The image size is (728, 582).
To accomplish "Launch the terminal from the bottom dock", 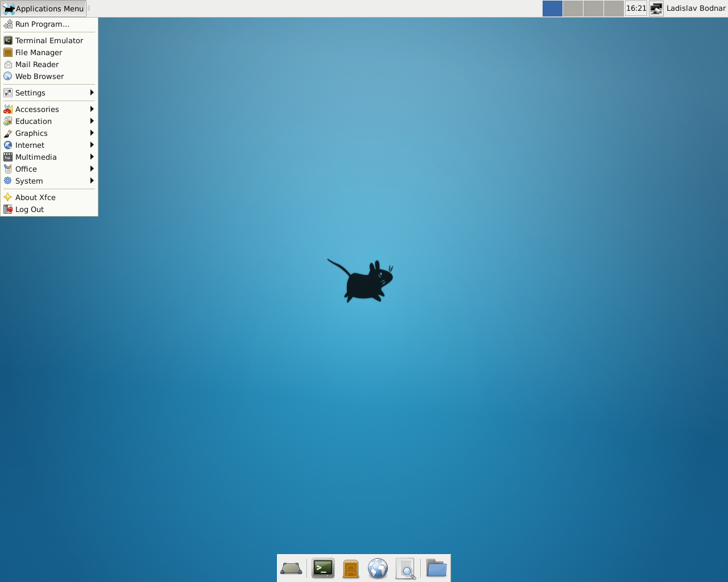I will pos(323,568).
